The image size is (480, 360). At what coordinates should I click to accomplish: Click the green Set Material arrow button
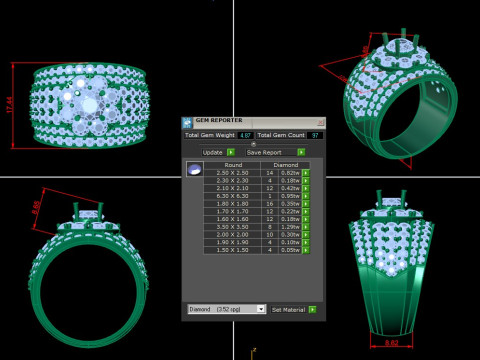pyautogui.click(x=312, y=310)
